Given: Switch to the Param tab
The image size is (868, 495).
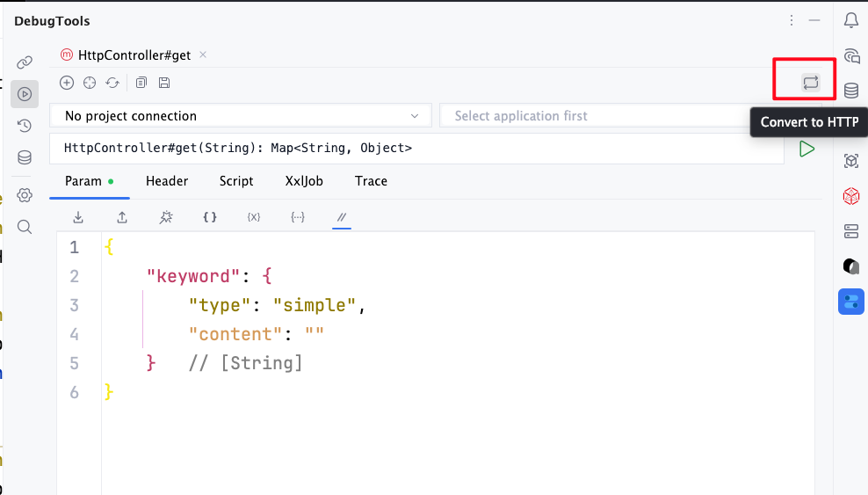Looking at the screenshot, I should tap(89, 181).
